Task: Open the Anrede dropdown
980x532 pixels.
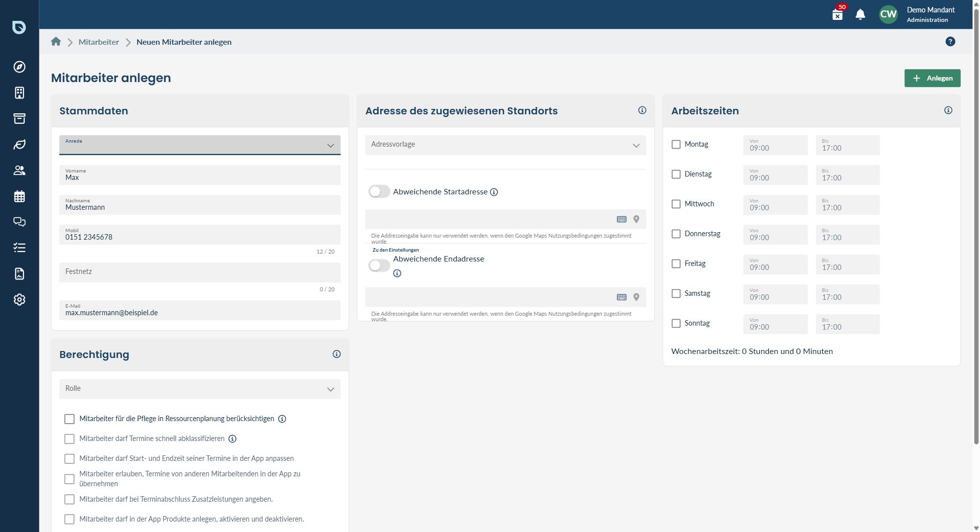Action: coord(199,145)
